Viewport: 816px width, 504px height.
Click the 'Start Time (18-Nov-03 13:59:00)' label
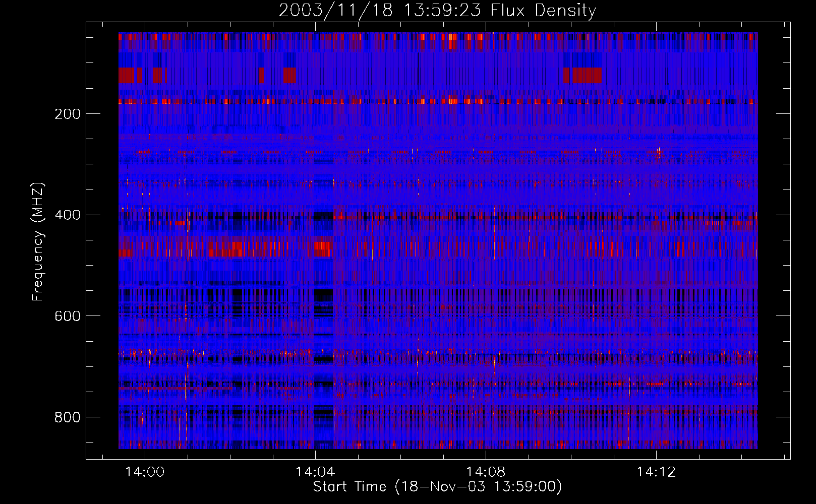pos(437,487)
